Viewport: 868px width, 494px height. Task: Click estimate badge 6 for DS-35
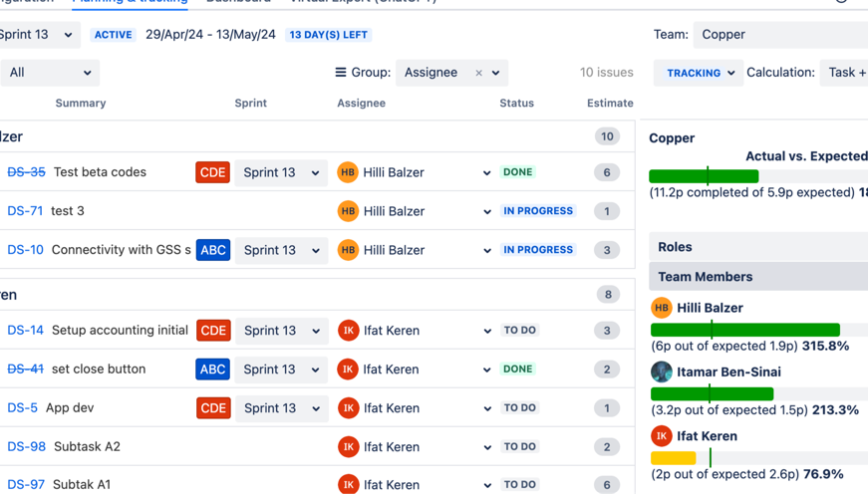[607, 172]
